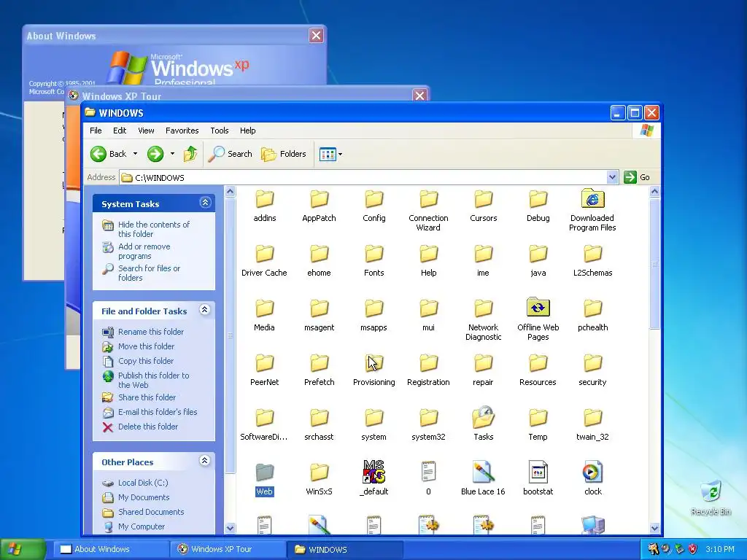Open the Help menu
Viewport: 747px width, 560px height.
[248, 131]
